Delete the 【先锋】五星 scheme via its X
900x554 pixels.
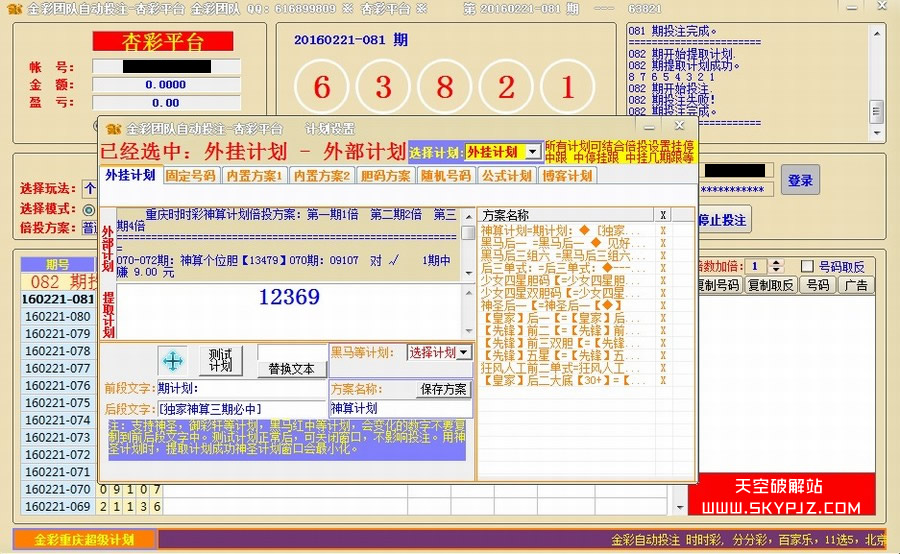[663, 355]
